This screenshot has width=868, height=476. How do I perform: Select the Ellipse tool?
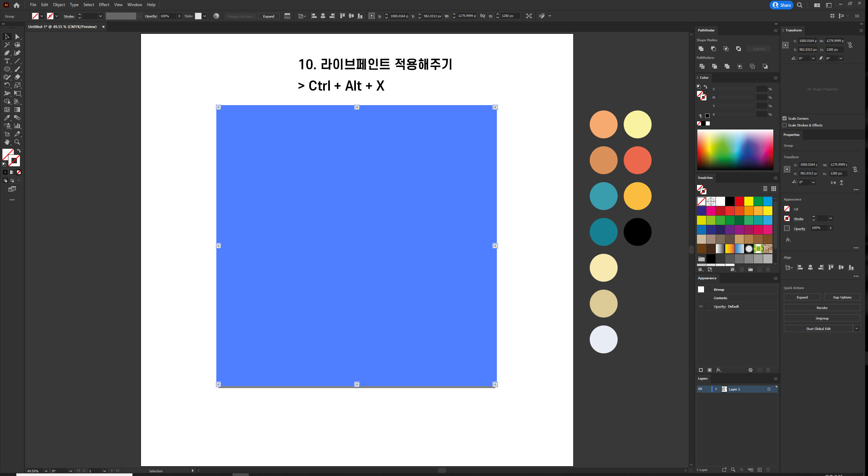pos(7,69)
